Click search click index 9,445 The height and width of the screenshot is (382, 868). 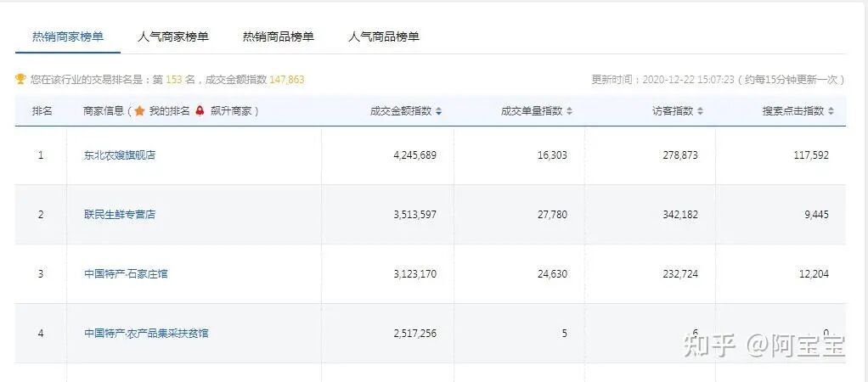816,214
